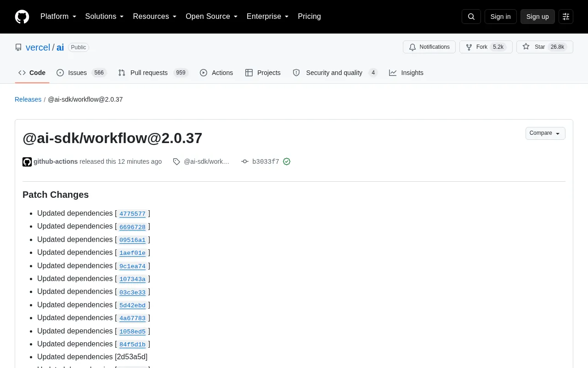This screenshot has height=368, width=588.
Task: Open commit 107343a link
Action: (132, 279)
